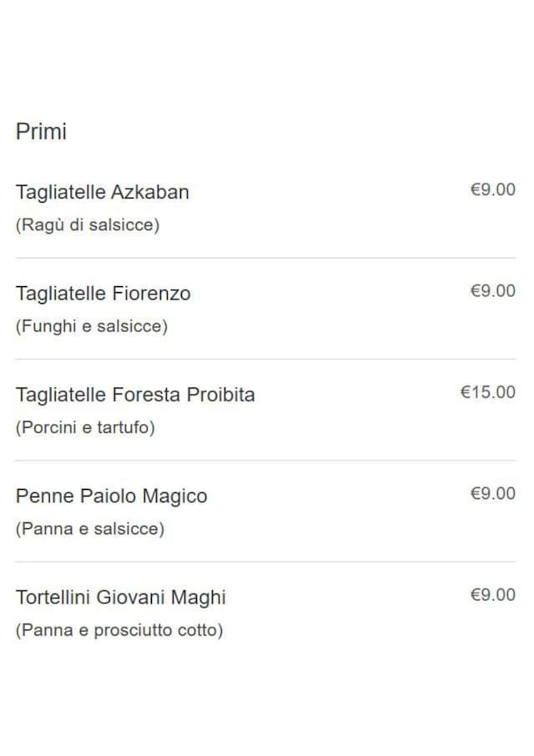534x756 pixels.
Task: Click the price next to Penne Paiolo Magico
Action: (492, 494)
